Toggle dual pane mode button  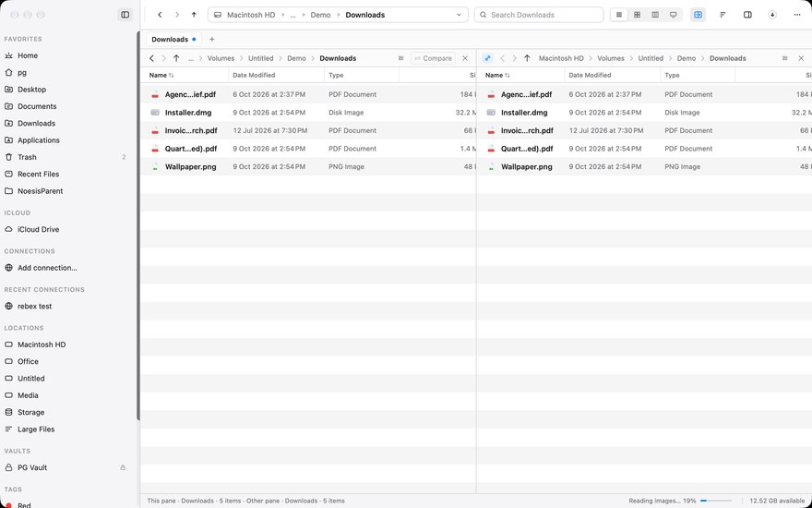point(699,15)
